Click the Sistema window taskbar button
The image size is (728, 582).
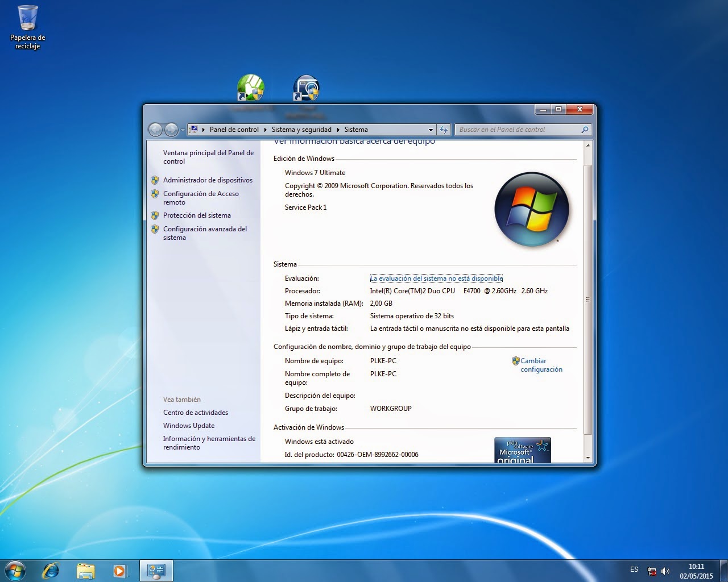coord(156,570)
